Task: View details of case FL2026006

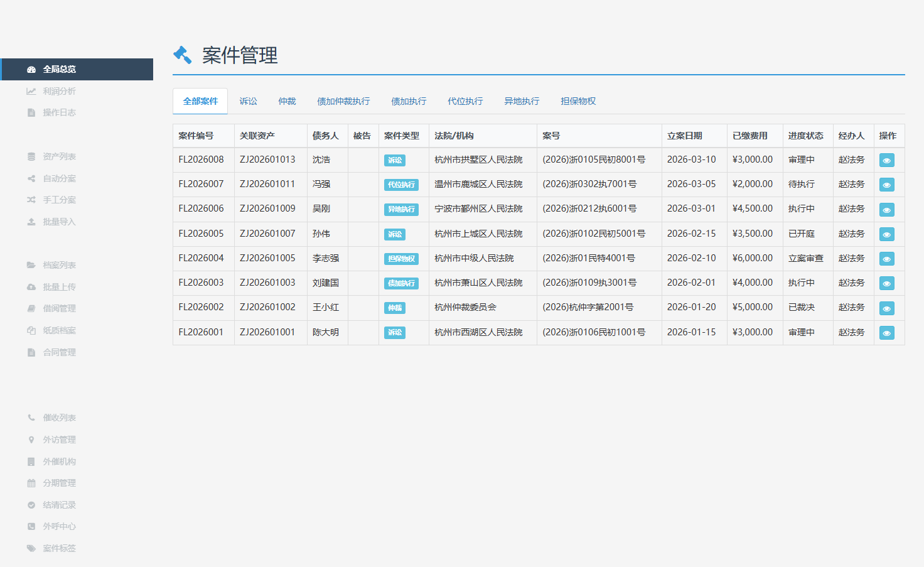Action: coord(887,209)
